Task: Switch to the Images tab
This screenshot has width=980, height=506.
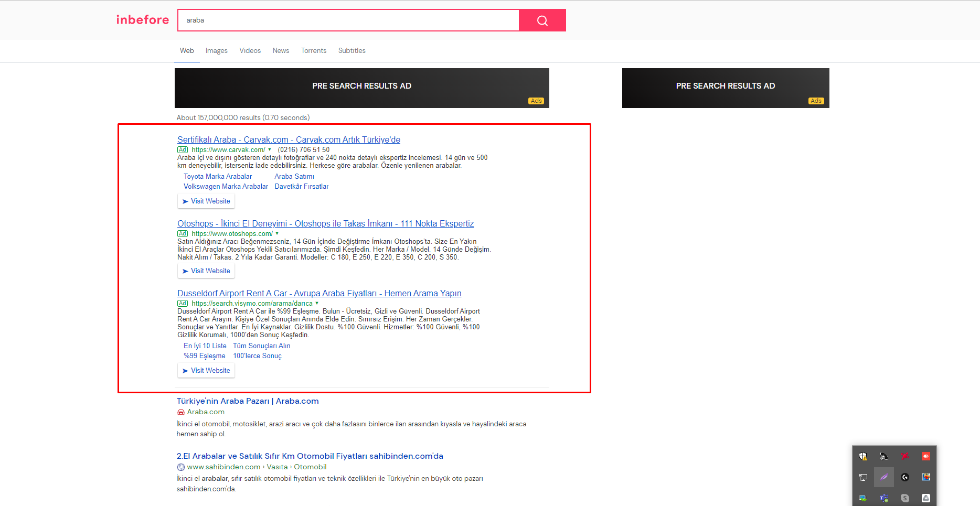Action: pos(217,51)
